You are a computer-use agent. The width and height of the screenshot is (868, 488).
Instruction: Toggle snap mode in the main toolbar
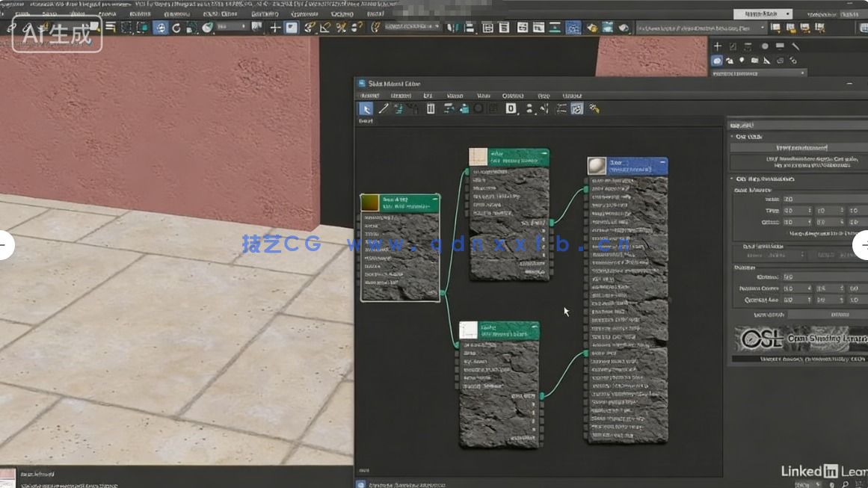click(x=309, y=27)
